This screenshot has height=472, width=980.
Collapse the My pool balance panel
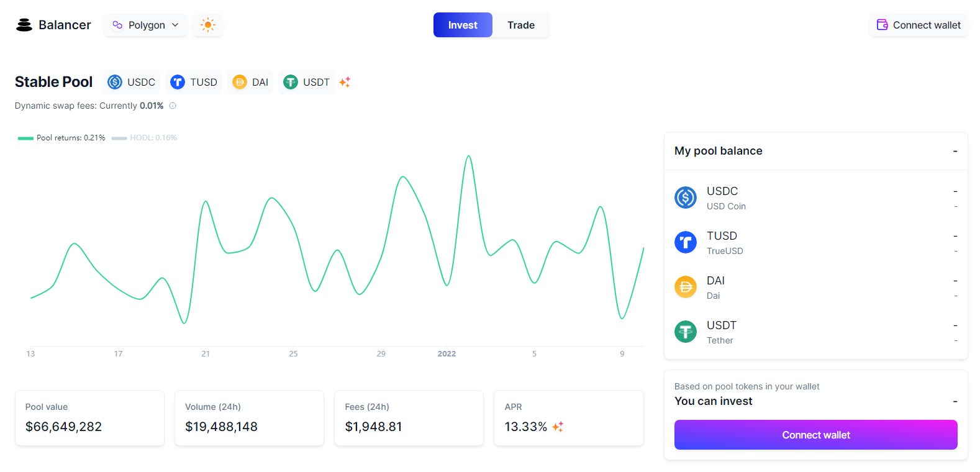point(955,151)
